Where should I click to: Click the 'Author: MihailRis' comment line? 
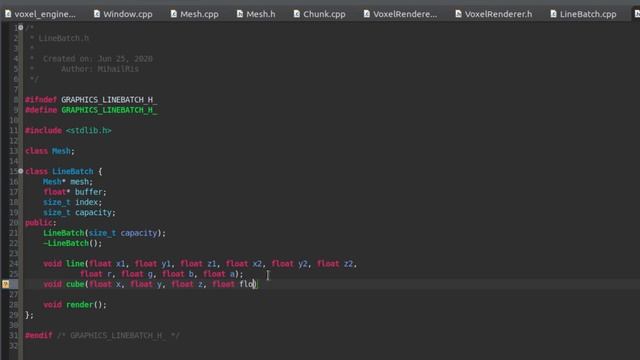coord(100,69)
